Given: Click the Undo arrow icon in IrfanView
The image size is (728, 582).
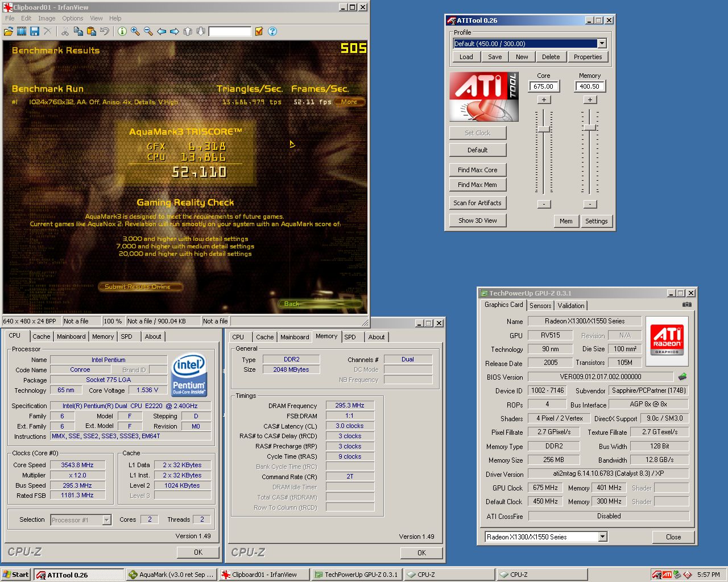Looking at the screenshot, I should coord(104,31).
